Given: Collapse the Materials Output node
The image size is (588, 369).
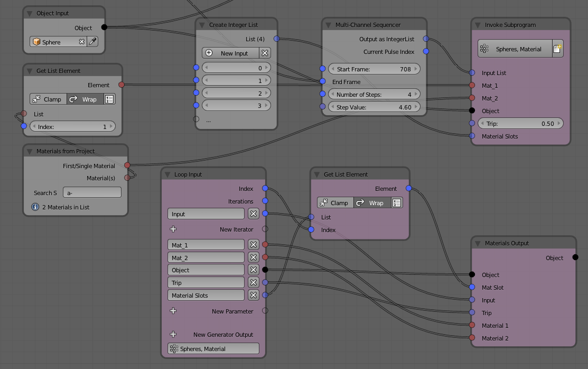Looking at the screenshot, I should click(x=478, y=243).
